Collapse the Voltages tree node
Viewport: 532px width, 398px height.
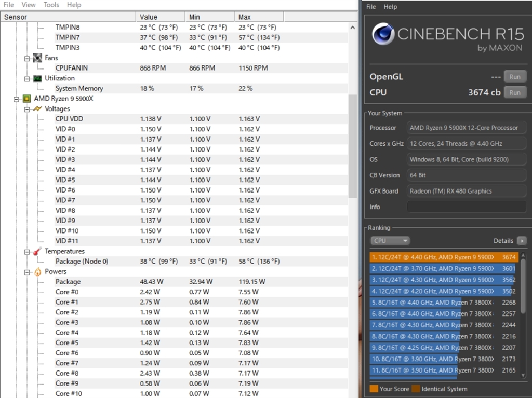pyautogui.click(x=27, y=109)
